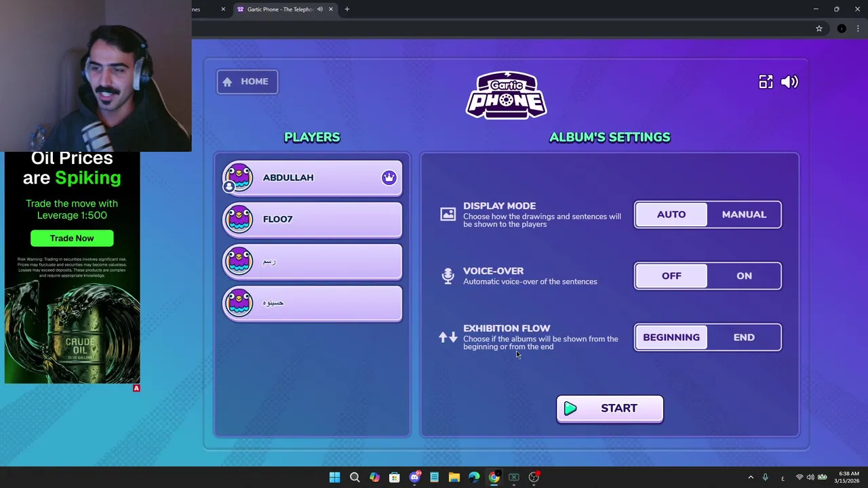Screen dimensions: 868x488
Task: Click the DISPLAY MODE label
Action: pos(499,205)
